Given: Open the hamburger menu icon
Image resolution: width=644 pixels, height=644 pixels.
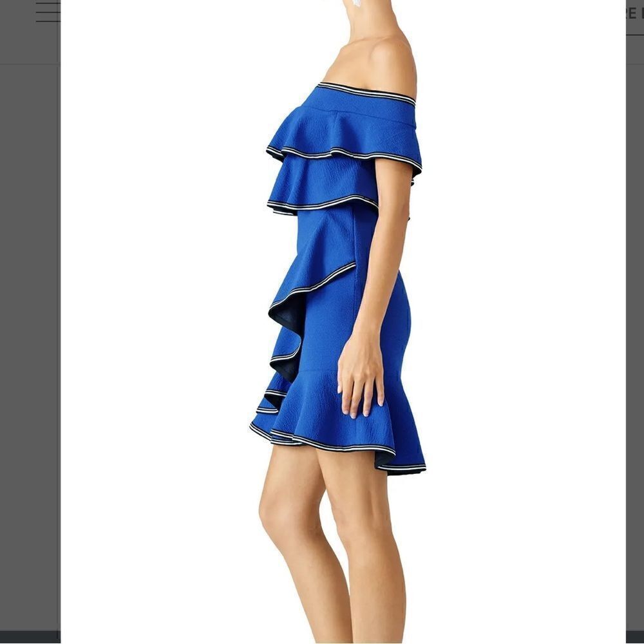Looking at the screenshot, I should [48, 12].
